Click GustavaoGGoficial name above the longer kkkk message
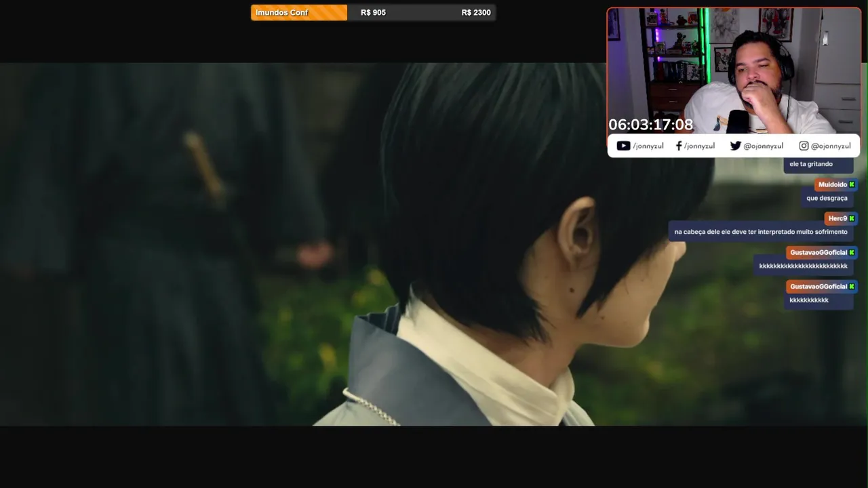Viewport: 868px width, 488px height. 818,252
